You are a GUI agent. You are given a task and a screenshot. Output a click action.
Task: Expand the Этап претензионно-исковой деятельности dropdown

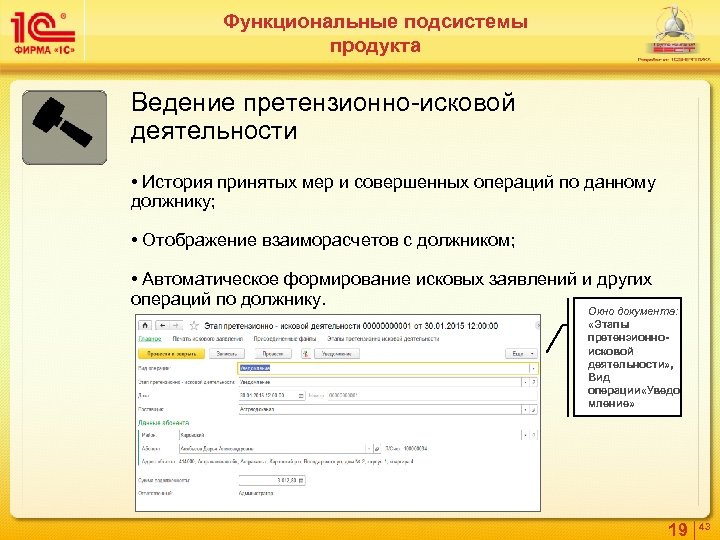point(525,382)
